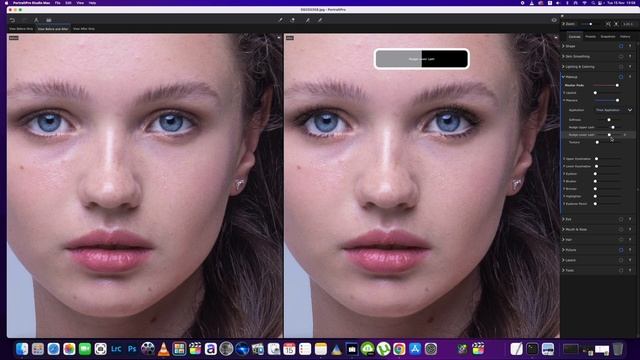640x360 pixels.
Task: Collapse the Makeup section
Action: 564,77
